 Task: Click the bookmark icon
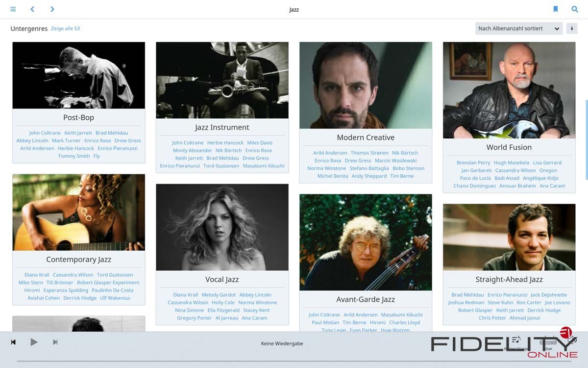pyautogui.click(x=556, y=9)
